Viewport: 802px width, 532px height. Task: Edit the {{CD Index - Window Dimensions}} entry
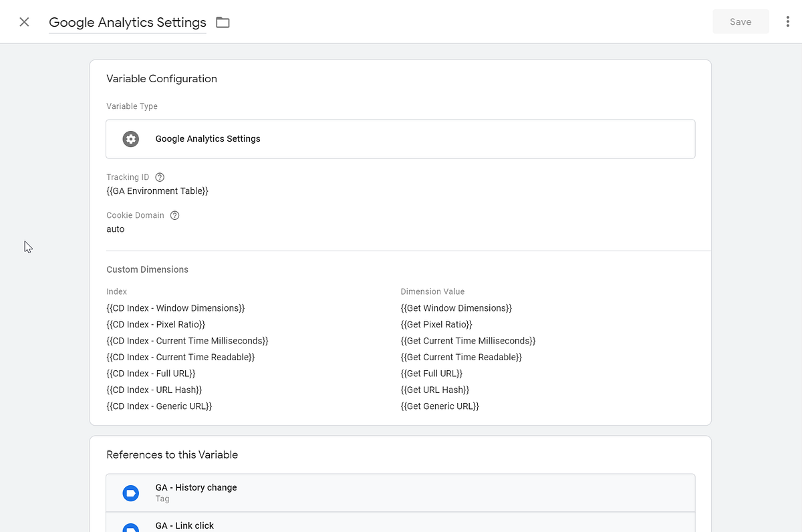[x=175, y=307]
